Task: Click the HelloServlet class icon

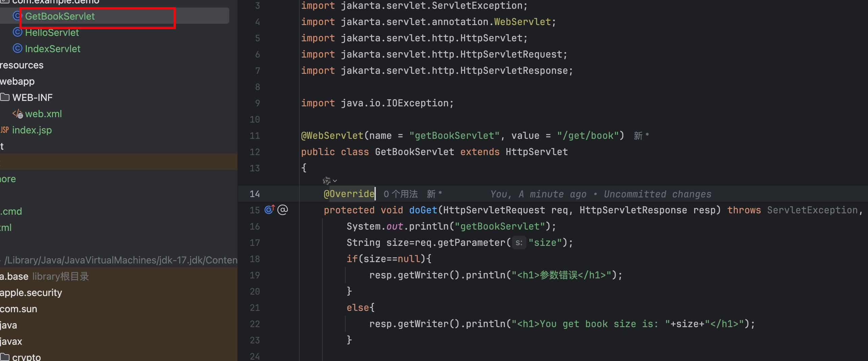Action: coord(18,32)
